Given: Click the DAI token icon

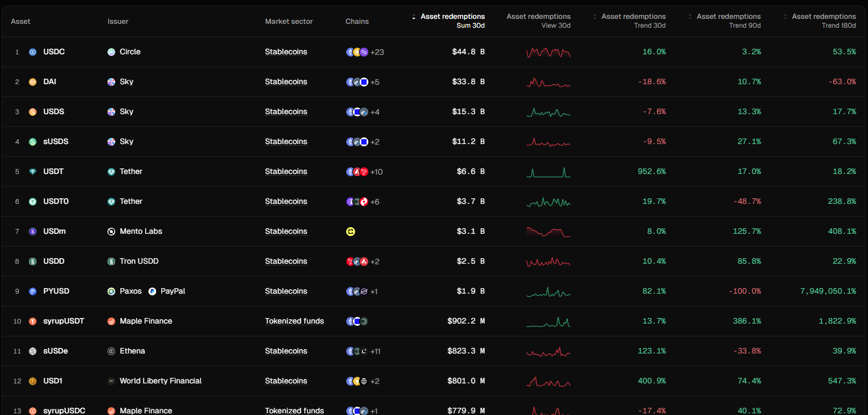Looking at the screenshot, I should coord(33,82).
